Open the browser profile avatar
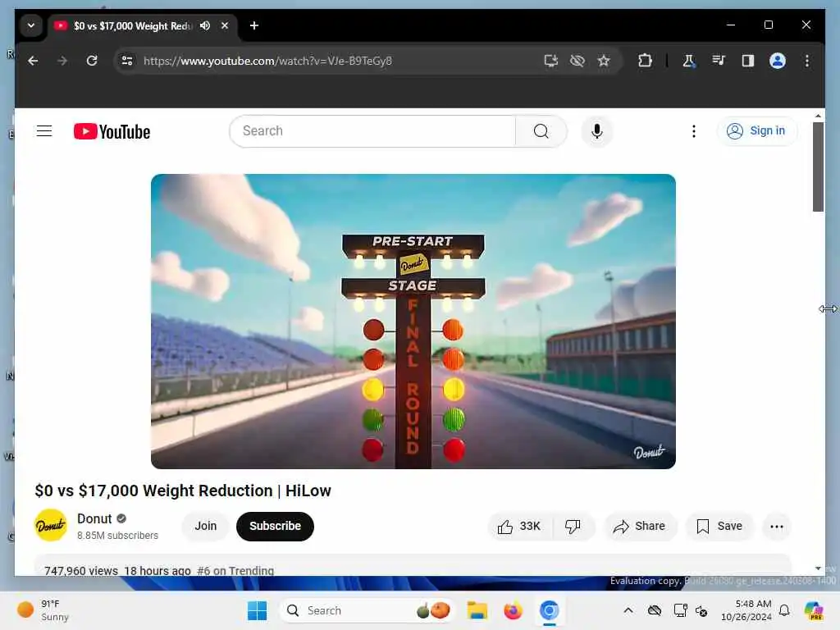 [x=778, y=61]
